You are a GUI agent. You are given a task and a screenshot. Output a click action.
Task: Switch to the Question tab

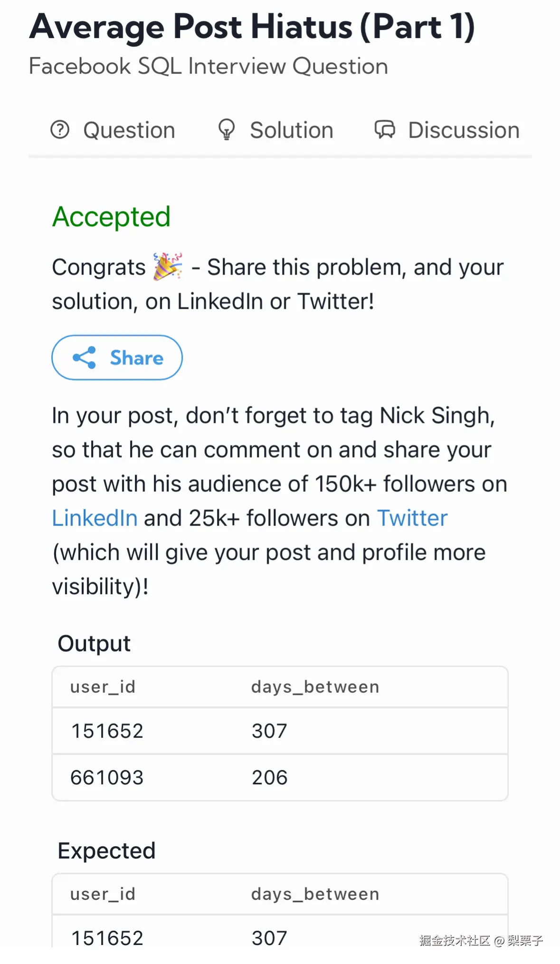129,130
